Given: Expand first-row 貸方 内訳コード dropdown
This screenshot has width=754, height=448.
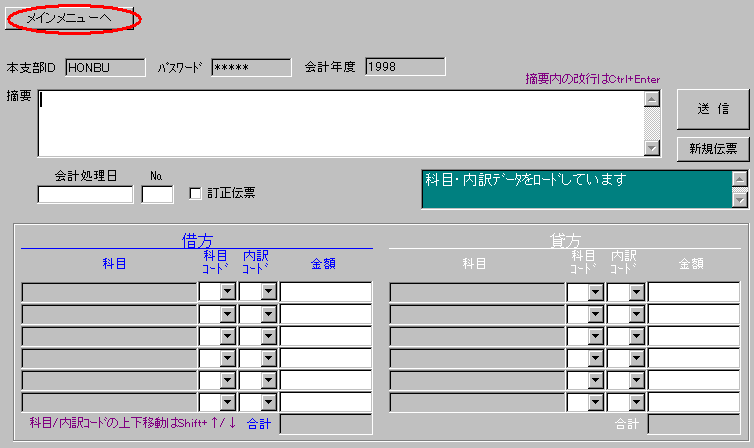Looking at the screenshot, I should point(635,292).
